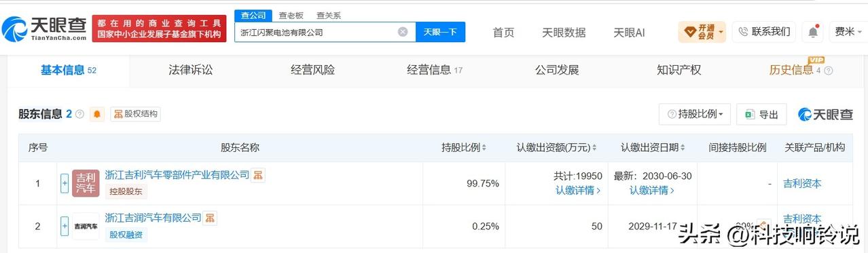Click the 0.25% shareholding value
This screenshot has width=868, height=253.
(486, 226)
